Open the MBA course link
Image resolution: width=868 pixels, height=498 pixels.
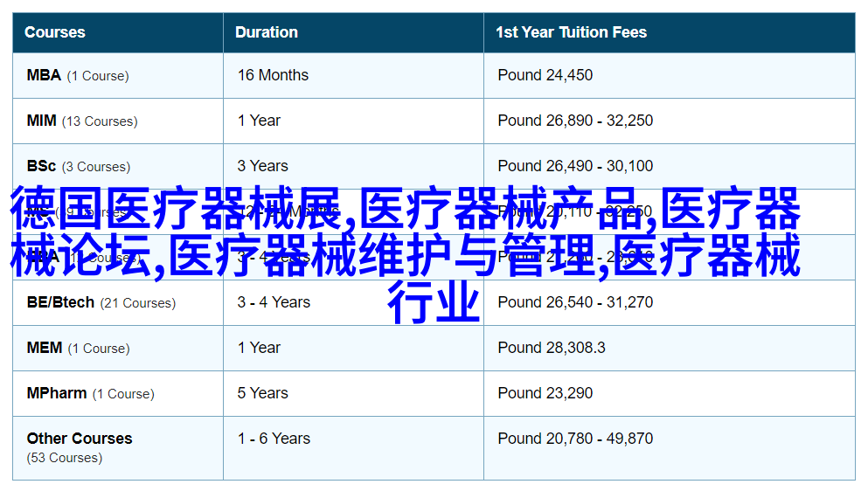(44, 75)
